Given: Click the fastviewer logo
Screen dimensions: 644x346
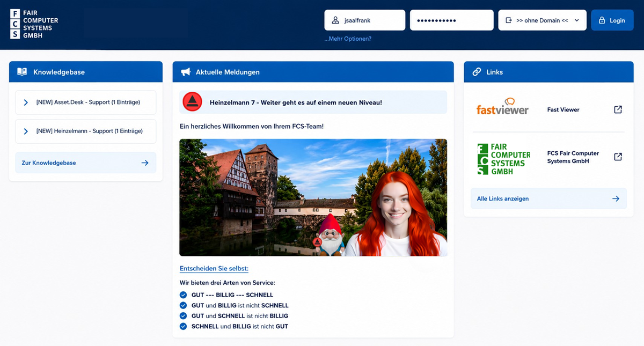Looking at the screenshot, I should coord(502,107).
